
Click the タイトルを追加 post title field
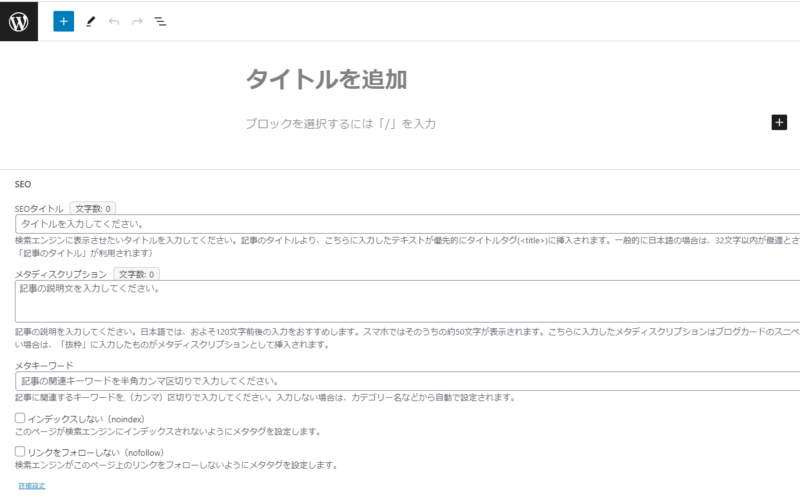pyautogui.click(x=327, y=80)
